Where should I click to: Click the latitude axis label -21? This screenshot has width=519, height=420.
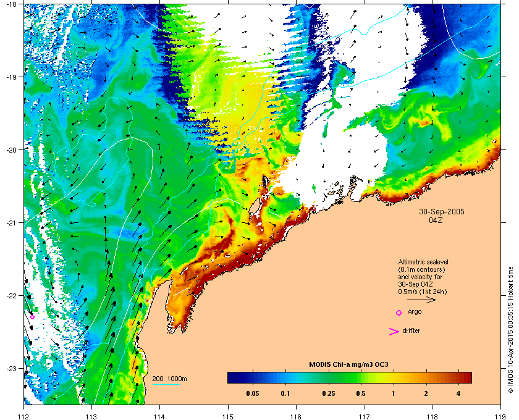[12, 223]
